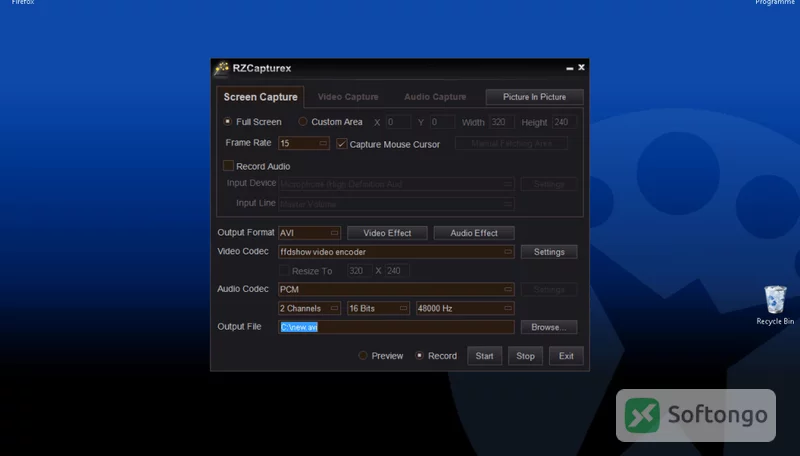Open the Input Device dropdown

click(x=396, y=184)
